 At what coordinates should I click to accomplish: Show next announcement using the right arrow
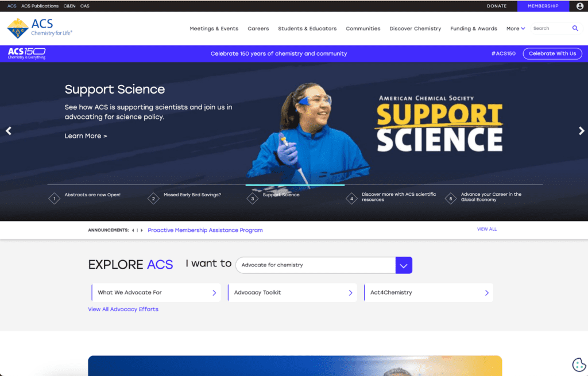pyautogui.click(x=142, y=230)
